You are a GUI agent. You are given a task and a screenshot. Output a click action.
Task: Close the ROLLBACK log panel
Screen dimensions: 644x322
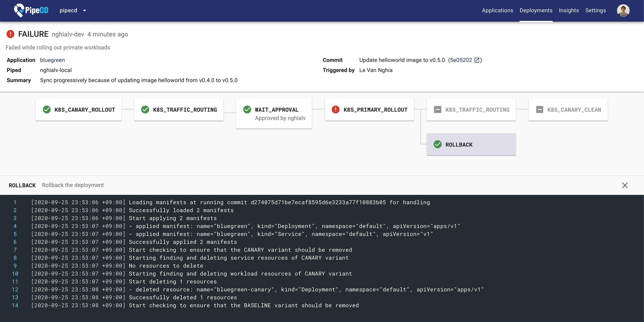click(x=625, y=185)
